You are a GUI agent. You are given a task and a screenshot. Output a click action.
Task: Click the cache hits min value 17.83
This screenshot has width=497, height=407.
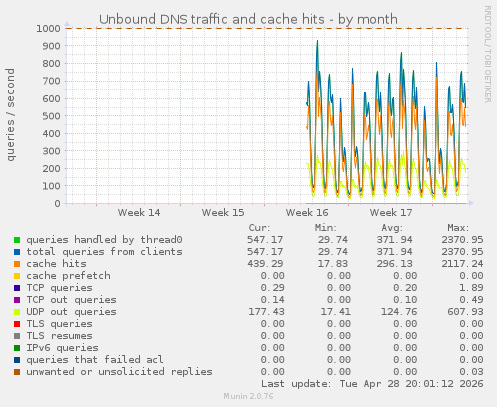(x=333, y=264)
